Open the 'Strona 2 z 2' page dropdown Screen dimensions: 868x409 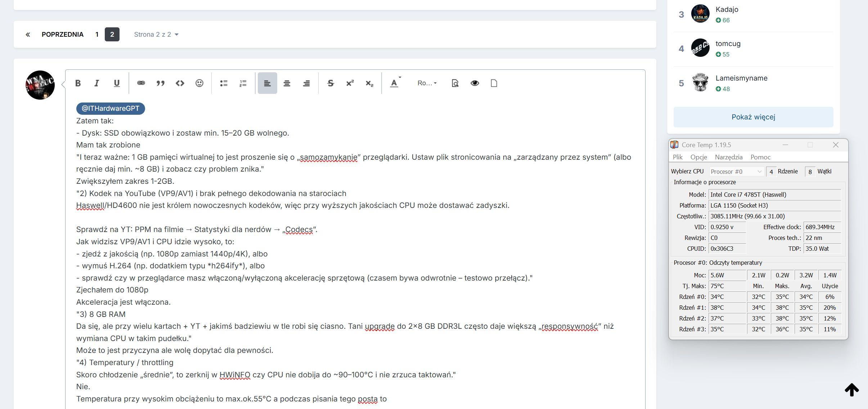click(156, 35)
